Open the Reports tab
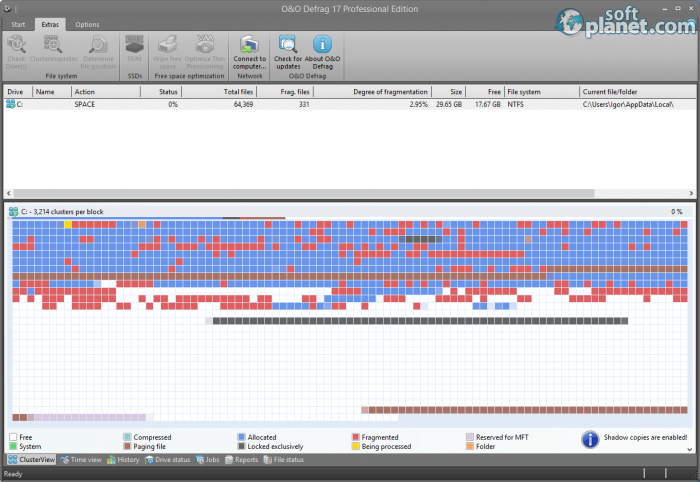The height and width of the screenshot is (482, 700). tap(242, 460)
